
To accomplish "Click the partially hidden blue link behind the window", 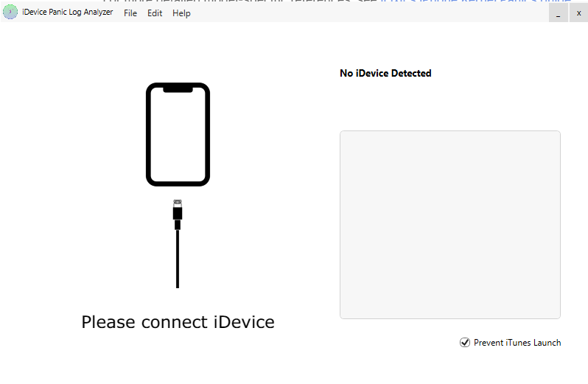I will click(x=475, y=1).
